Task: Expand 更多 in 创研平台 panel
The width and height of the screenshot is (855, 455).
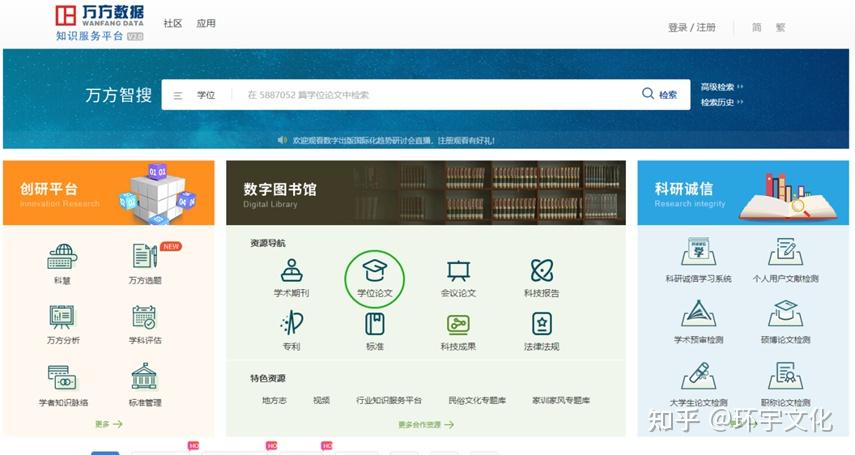Action: pyautogui.click(x=109, y=424)
